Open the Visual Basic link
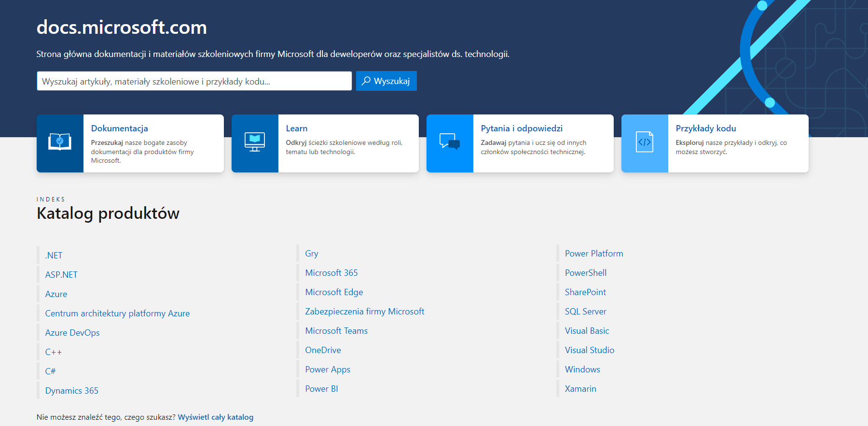The image size is (868, 426). pyautogui.click(x=587, y=331)
